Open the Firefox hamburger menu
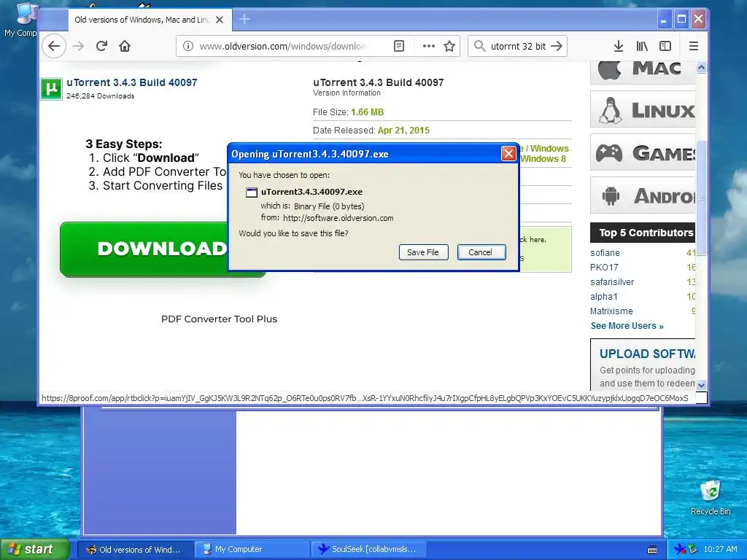 694,46
